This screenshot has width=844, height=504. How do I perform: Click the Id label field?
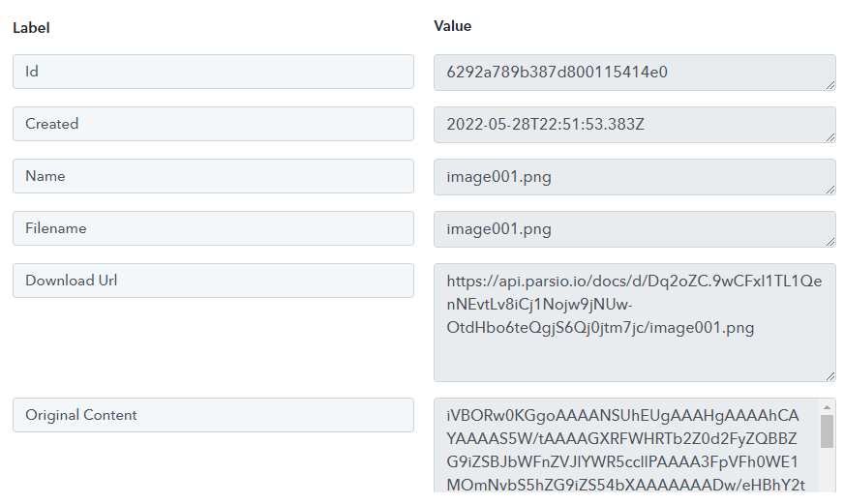pos(213,72)
